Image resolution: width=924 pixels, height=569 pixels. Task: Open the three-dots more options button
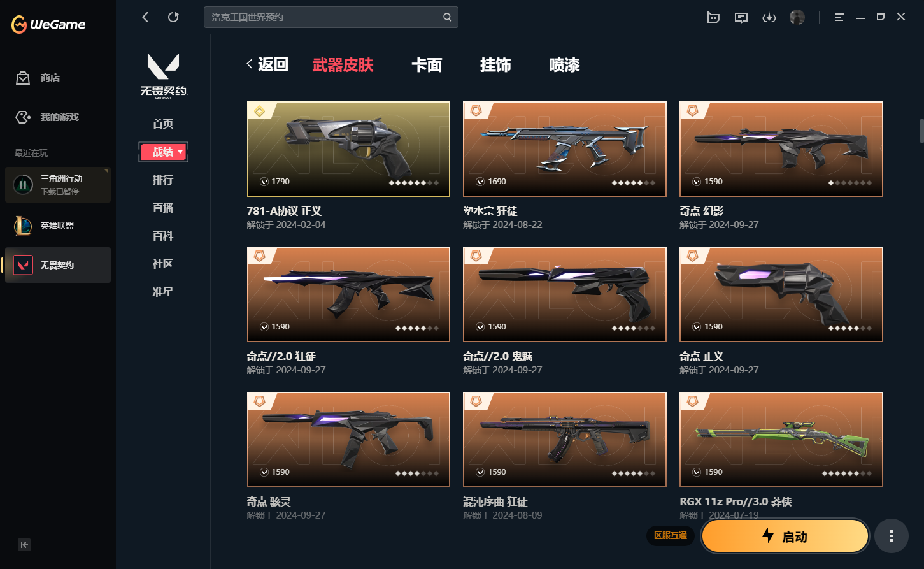click(892, 536)
